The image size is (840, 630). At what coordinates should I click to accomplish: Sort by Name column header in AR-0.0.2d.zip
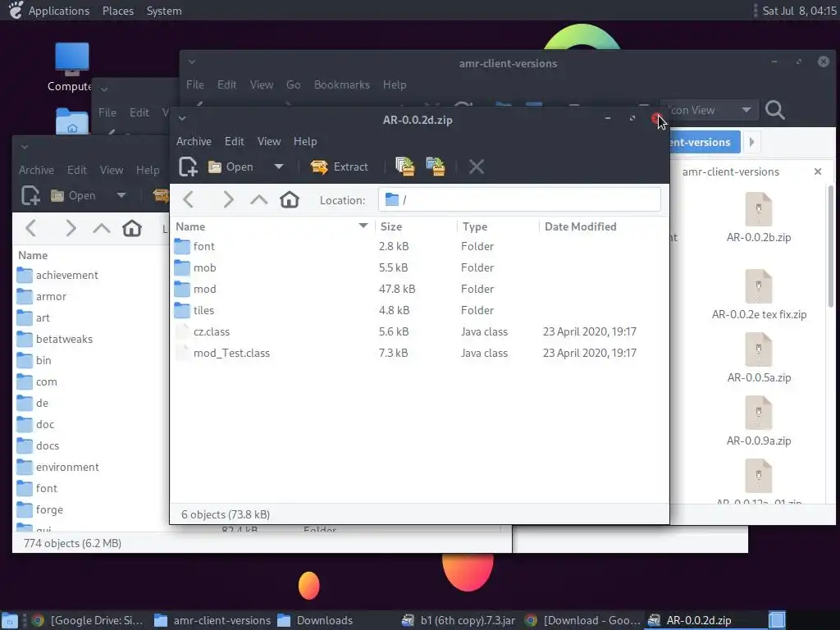pyautogui.click(x=272, y=226)
